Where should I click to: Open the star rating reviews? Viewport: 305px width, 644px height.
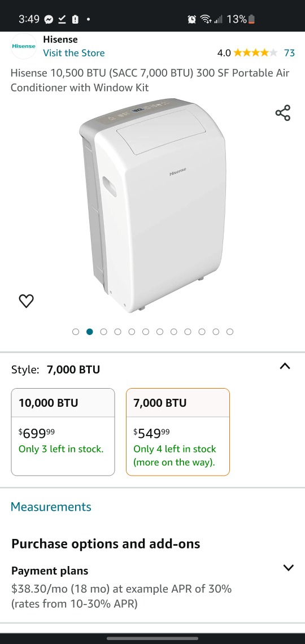click(x=255, y=53)
